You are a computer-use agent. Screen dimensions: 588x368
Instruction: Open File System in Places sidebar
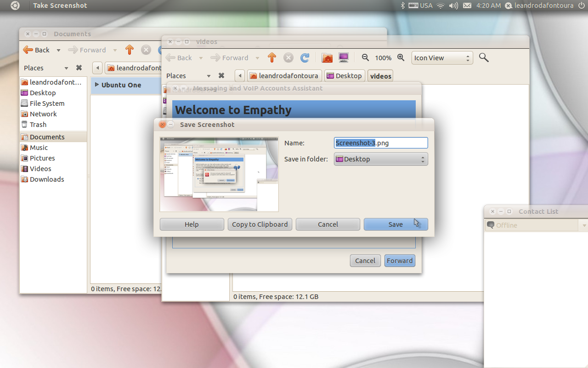tap(53, 103)
